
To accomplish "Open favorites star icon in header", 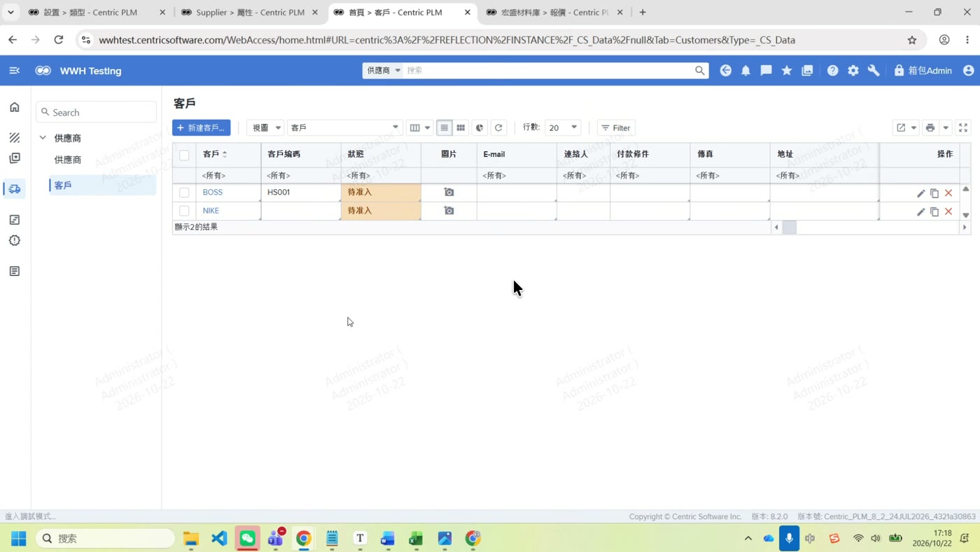I will (787, 71).
